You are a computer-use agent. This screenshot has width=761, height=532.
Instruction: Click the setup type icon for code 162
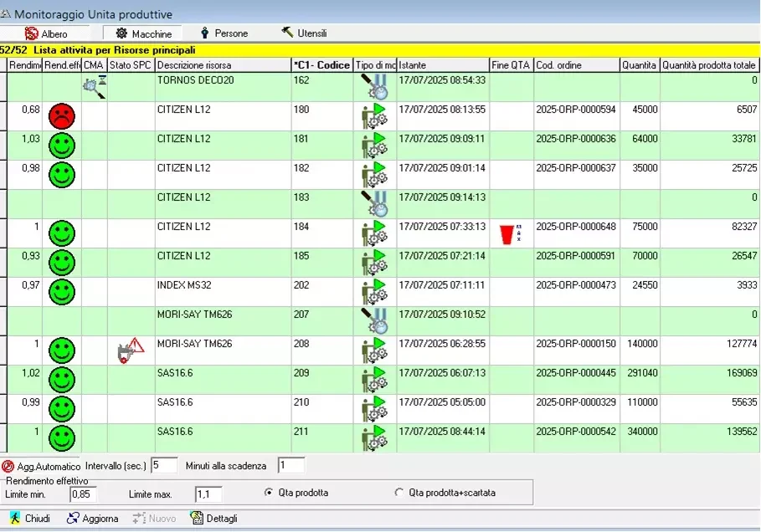(375, 87)
